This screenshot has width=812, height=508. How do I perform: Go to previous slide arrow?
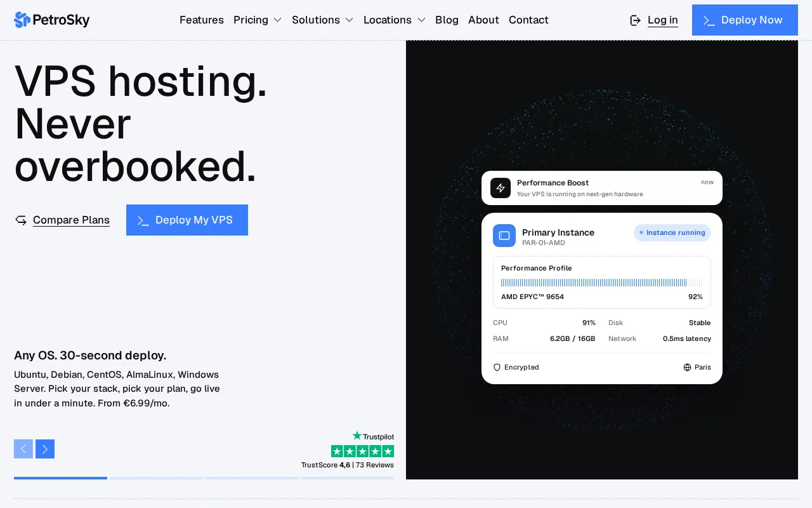click(23, 449)
